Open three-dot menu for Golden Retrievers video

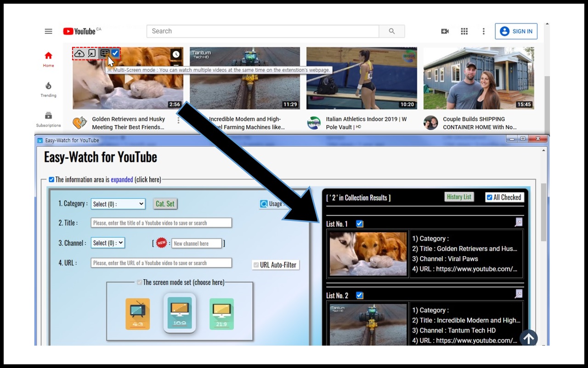point(179,120)
